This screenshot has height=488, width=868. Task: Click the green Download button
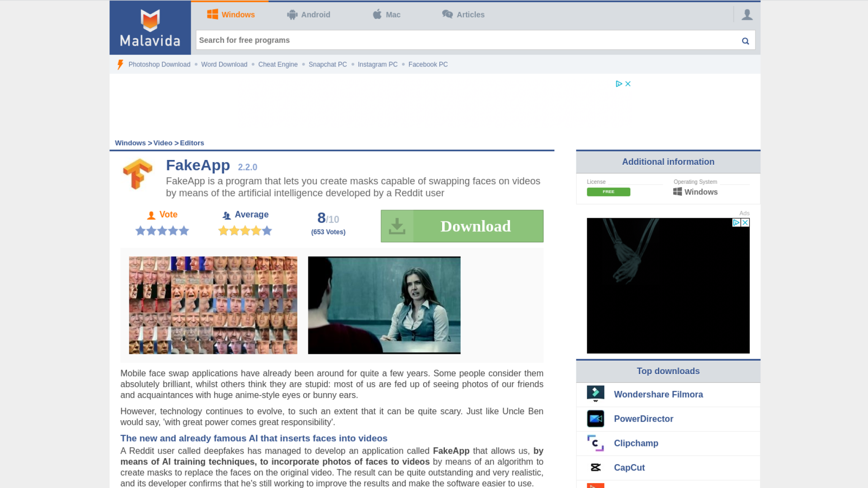[x=462, y=226]
